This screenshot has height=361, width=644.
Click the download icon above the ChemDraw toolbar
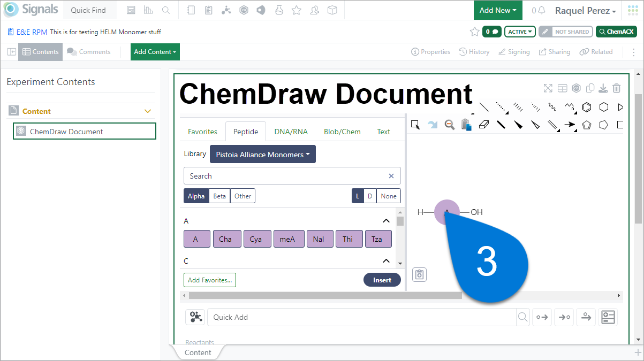coord(603,88)
